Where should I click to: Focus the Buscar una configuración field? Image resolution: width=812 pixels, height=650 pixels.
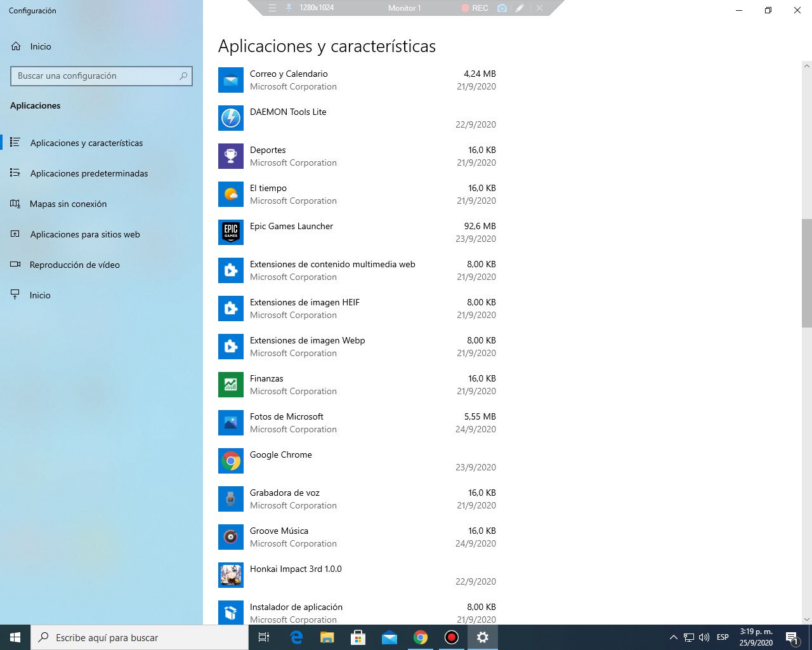tap(101, 76)
